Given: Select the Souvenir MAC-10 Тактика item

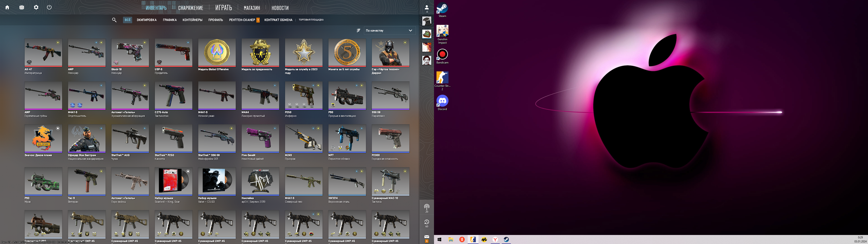Looking at the screenshot, I should click(x=391, y=185).
